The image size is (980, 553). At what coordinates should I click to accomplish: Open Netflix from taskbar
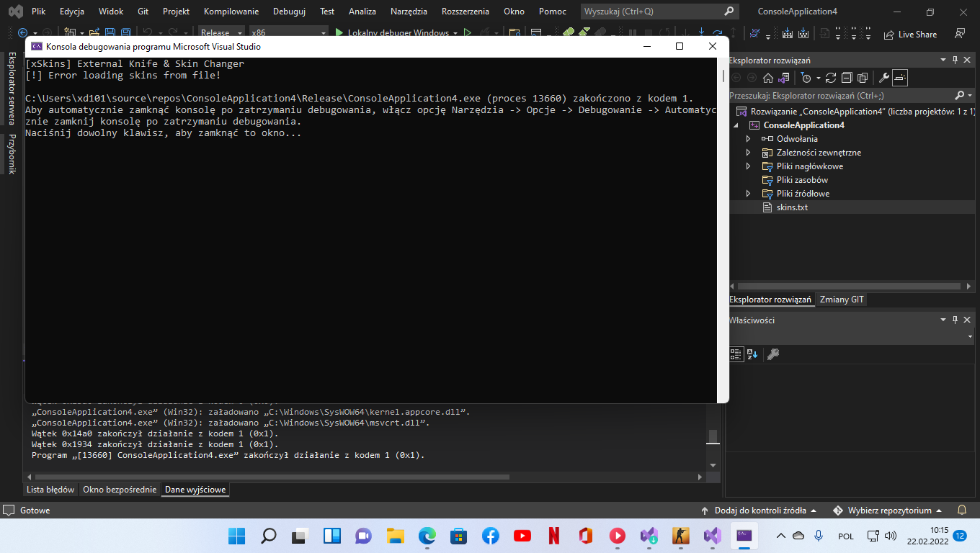tap(553, 536)
